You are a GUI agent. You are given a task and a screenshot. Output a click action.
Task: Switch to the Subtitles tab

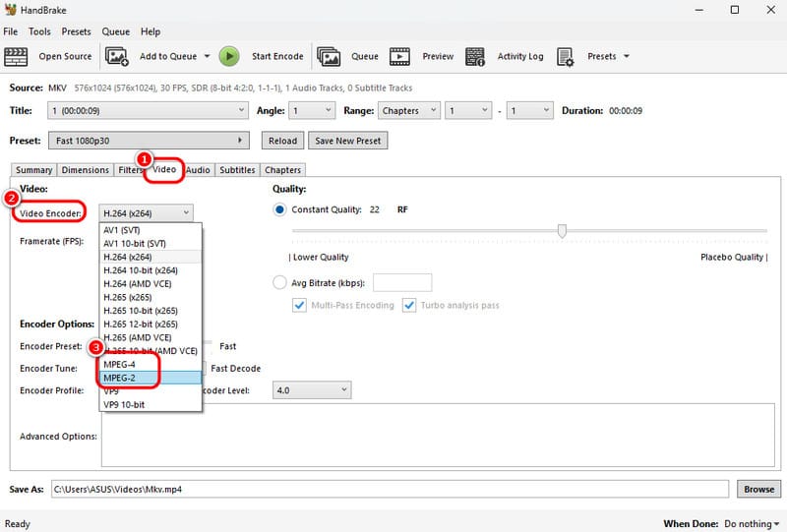pos(237,170)
